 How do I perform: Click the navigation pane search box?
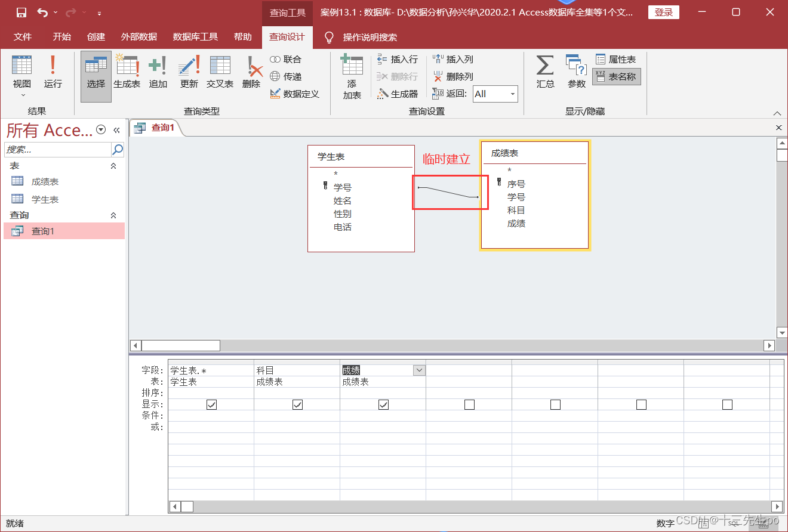click(x=58, y=149)
